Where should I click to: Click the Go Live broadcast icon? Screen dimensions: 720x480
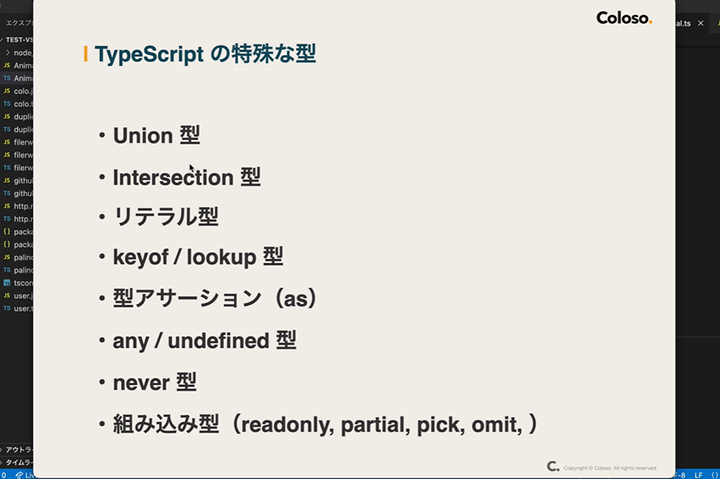(19, 475)
